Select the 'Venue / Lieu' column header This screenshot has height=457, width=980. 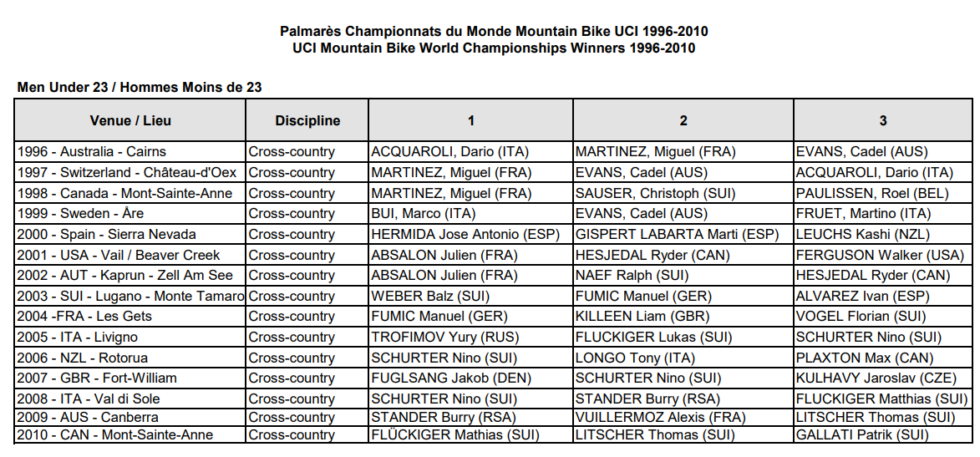coord(130,120)
